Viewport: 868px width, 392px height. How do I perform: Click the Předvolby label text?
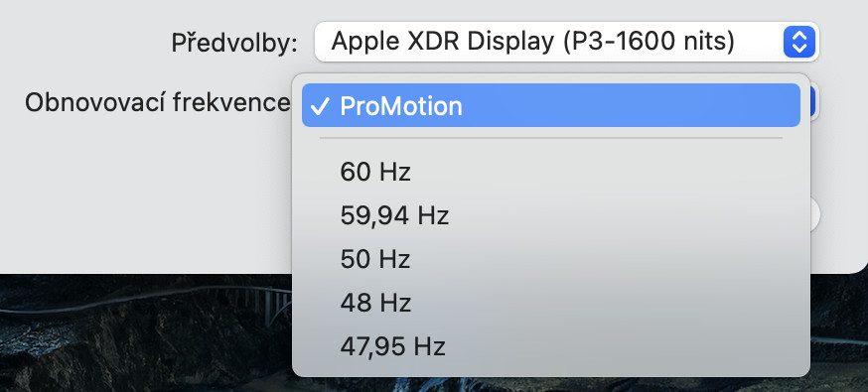tap(234, 43)
